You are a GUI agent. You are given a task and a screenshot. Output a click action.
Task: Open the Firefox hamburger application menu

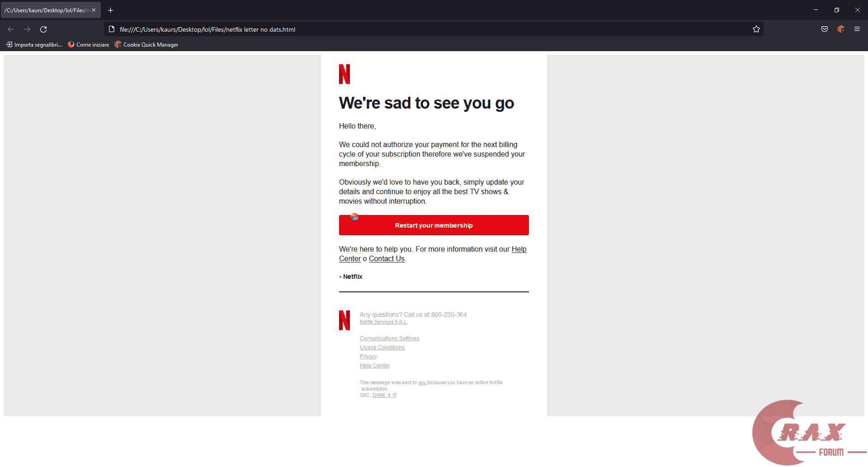[x=857, y=29]
